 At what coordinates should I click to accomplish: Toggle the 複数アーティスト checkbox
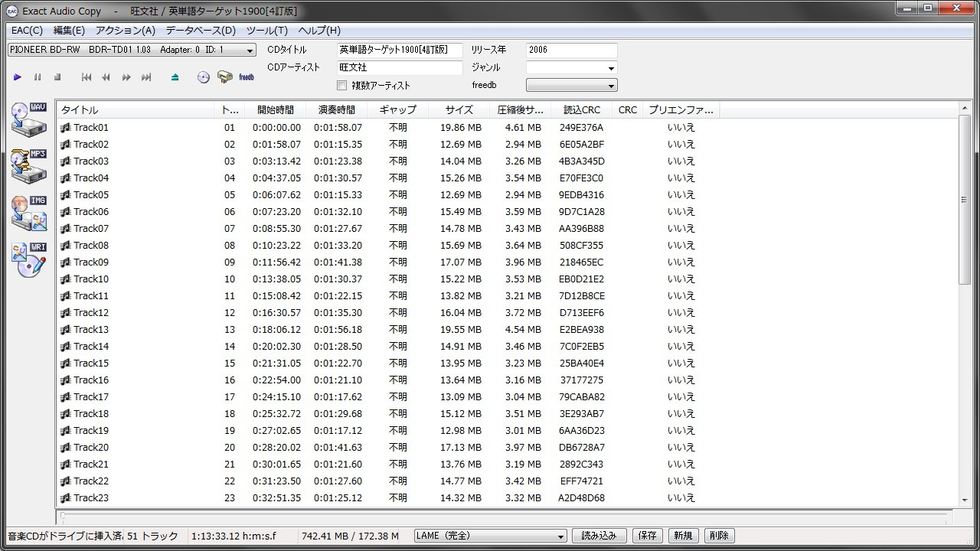click(342, 86)
